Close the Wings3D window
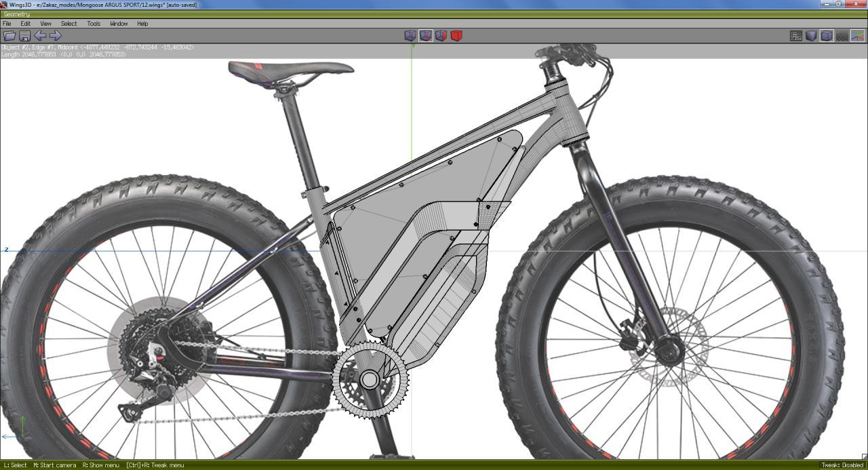 pyautogui.click(x=855, y=4)
